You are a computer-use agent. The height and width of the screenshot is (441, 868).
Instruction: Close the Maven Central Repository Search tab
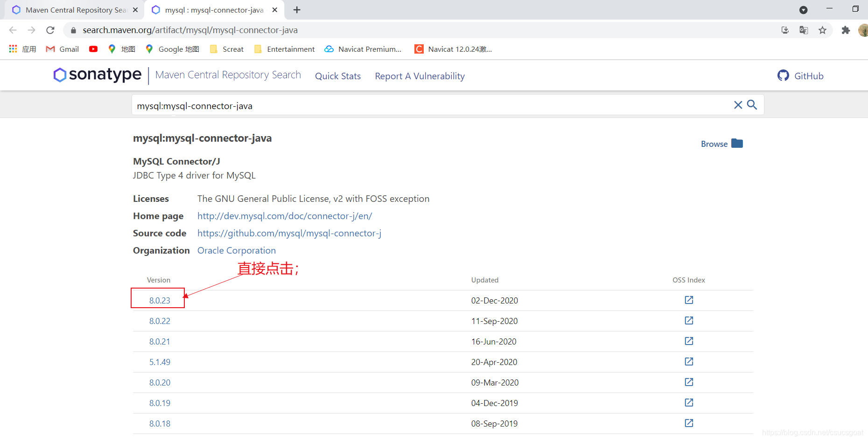[x=135, y=10]
